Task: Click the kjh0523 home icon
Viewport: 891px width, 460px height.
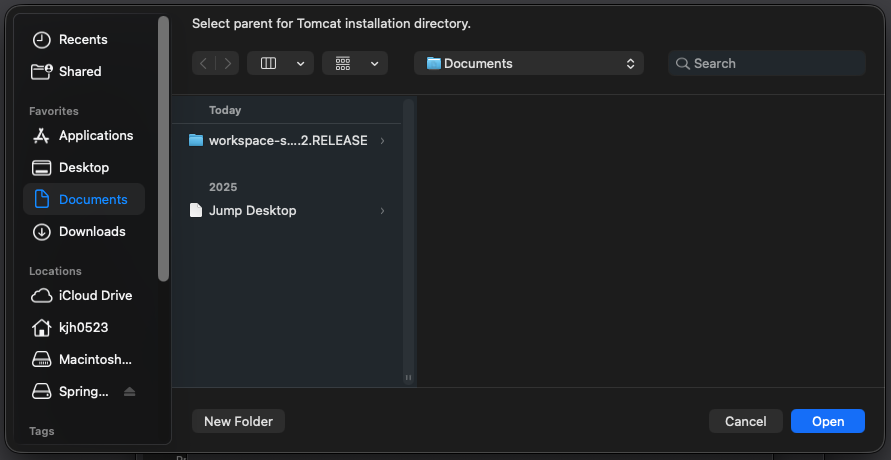Action: (41, 328)
